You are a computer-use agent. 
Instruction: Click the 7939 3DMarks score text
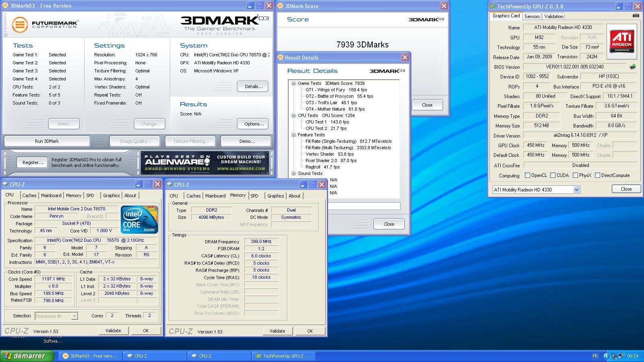[x=362, y=45]
